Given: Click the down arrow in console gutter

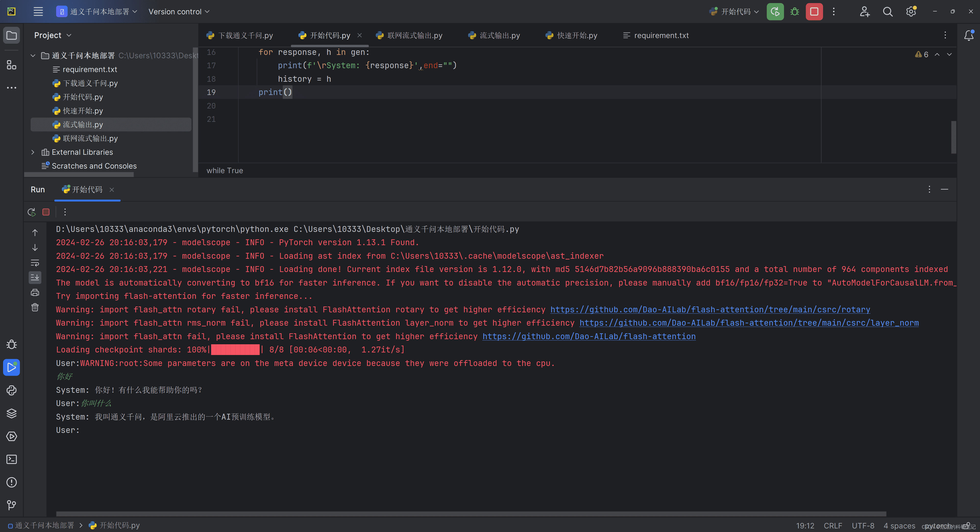Looking at the screenshot, I should point(35,247).
